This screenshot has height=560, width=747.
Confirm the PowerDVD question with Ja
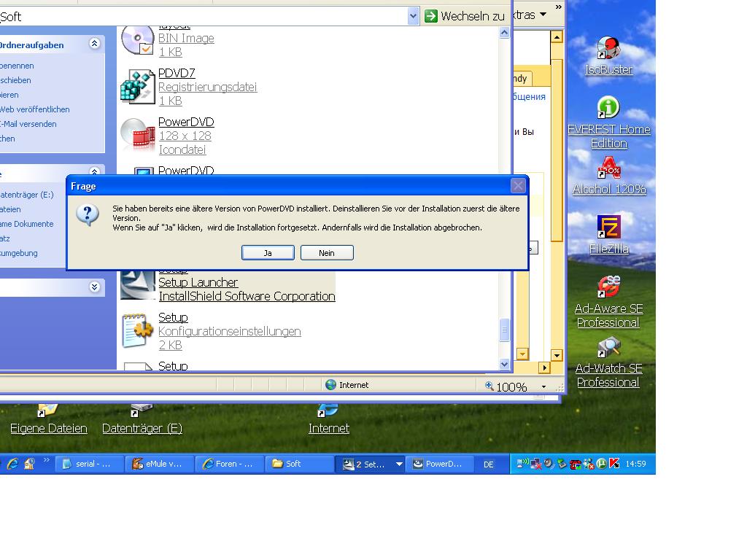[x=268, y=253]
